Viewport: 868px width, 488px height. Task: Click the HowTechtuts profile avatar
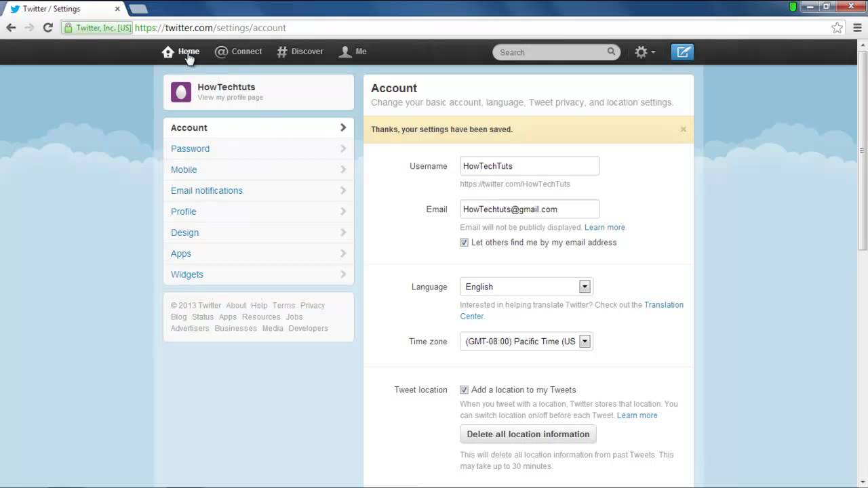(181, 91)
